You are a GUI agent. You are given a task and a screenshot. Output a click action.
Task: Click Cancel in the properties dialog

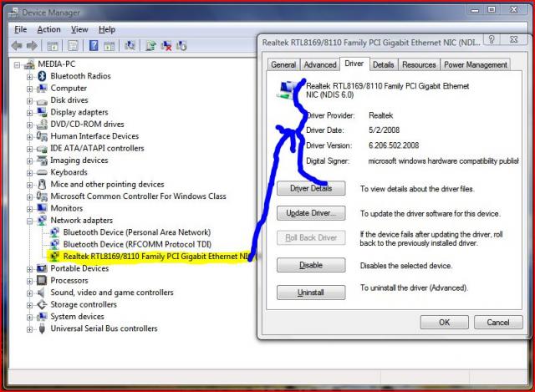[498, 322]
